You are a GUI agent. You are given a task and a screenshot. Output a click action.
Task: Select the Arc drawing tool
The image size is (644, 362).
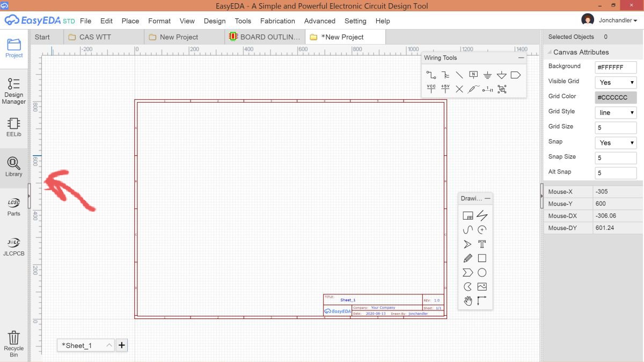click(x=482, y=230)
